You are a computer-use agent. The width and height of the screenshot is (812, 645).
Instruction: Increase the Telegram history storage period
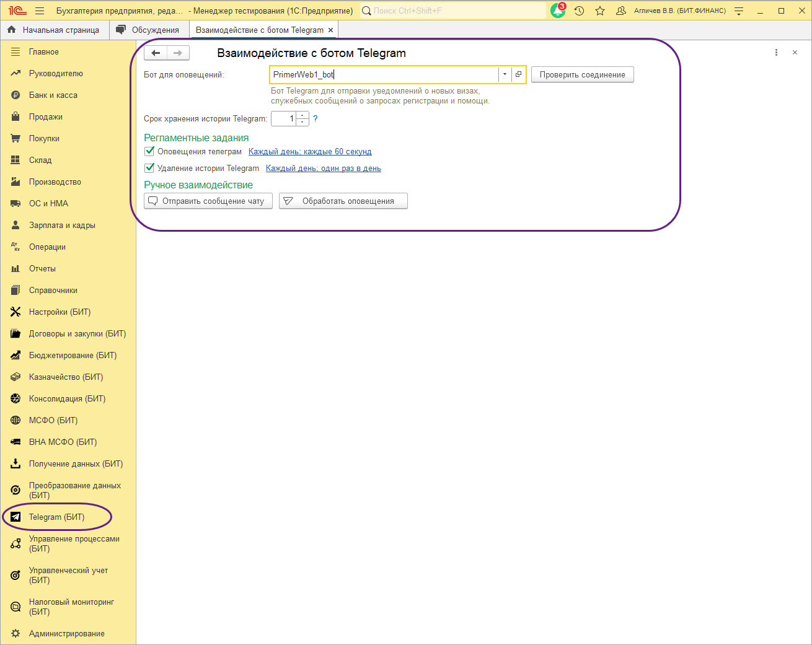(x=302, y=115)
